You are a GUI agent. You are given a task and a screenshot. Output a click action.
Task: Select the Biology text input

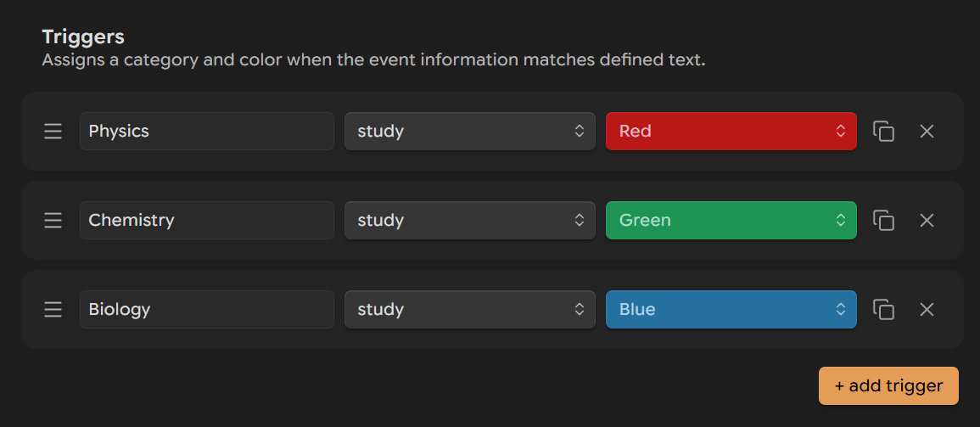207,310
